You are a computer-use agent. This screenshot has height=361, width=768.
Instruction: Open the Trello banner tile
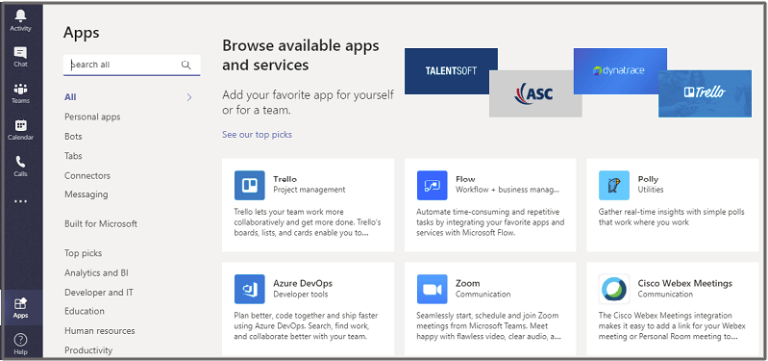point(705,94)
